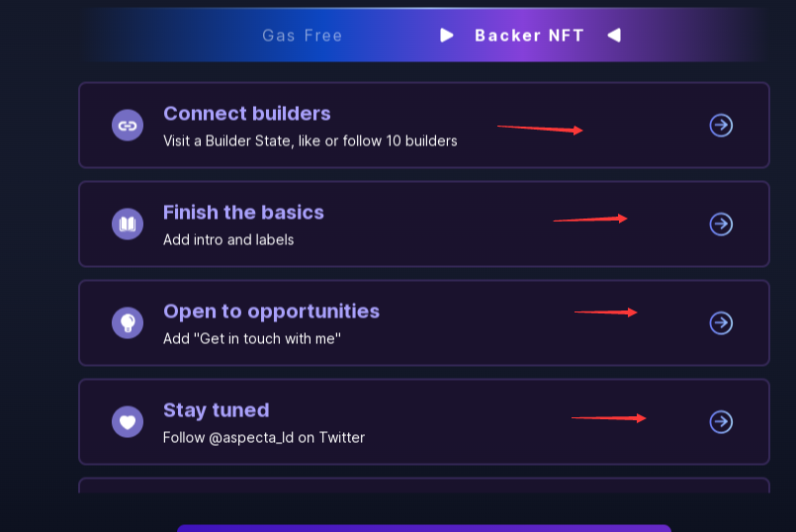The width and height of the screenshot is (796, 532).
Task: Click the Add intro and labels description
Action: (228, 239)
